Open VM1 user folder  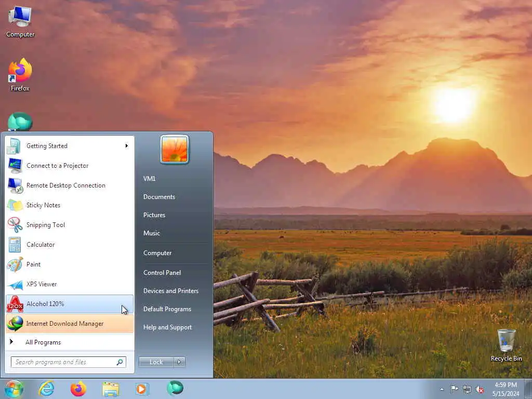tap(149, 179)
